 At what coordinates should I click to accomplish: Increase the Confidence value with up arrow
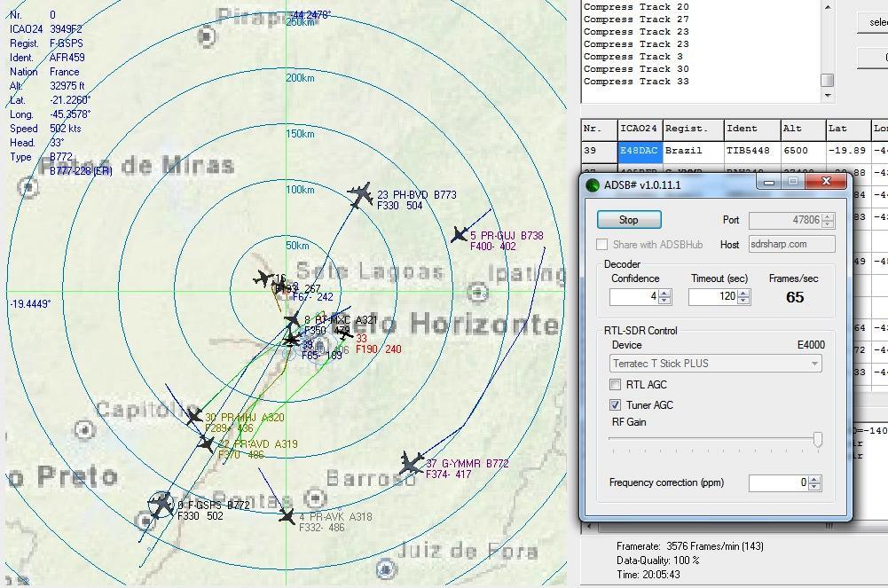pos(665,293)
